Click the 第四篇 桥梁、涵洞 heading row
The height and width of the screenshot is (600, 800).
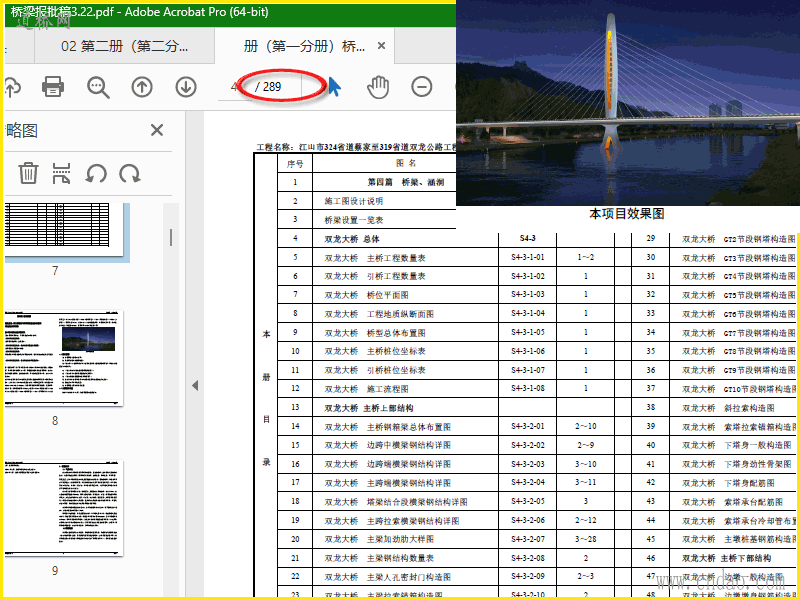point(406,182)
